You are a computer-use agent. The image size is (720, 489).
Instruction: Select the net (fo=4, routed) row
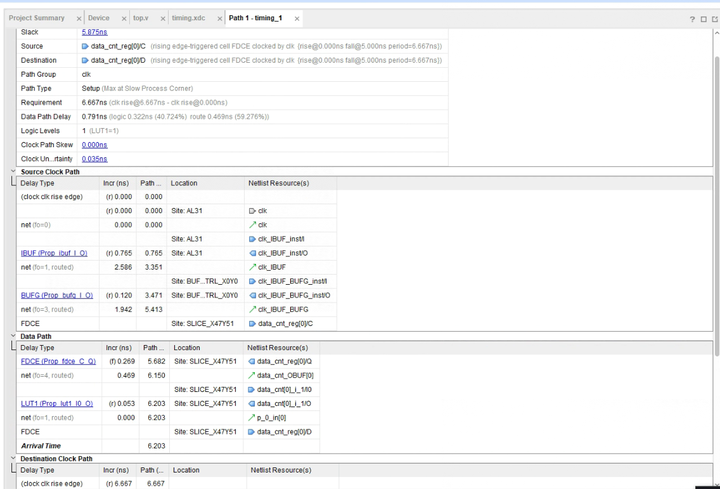tap(168, 376)
